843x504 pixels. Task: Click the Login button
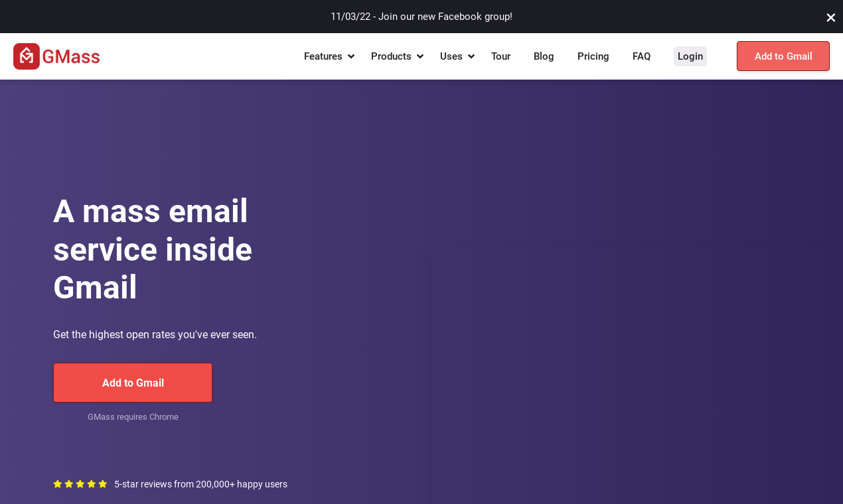690,56
